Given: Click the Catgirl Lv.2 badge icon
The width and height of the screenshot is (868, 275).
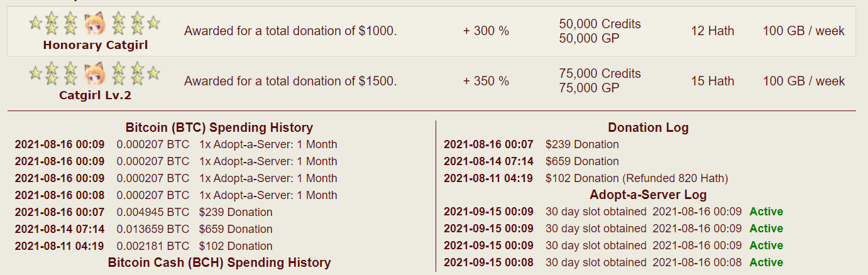Looking at the screenshot, I should click(94, 73).
